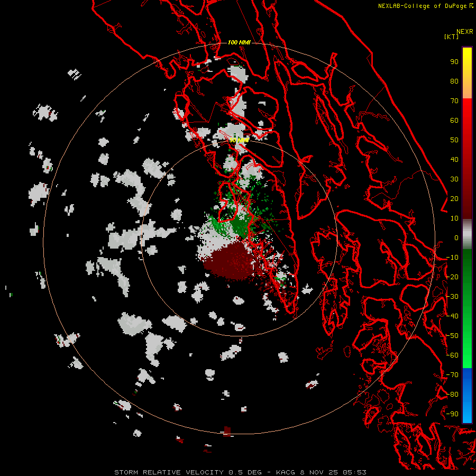Click the NEXR label above color scale
This screenshot has width=476, height=476.
pyautogui.click(x=465, y=32)
